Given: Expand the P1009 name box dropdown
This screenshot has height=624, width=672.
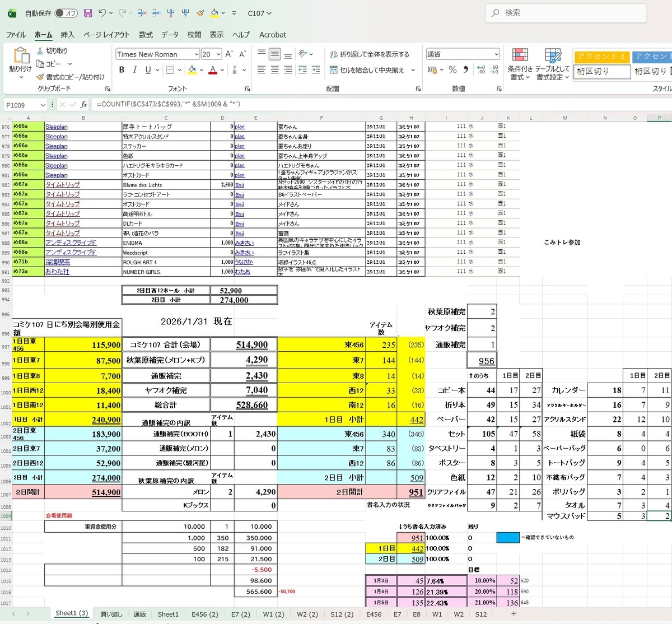Looking at the screenshot, I should point(43,105).
